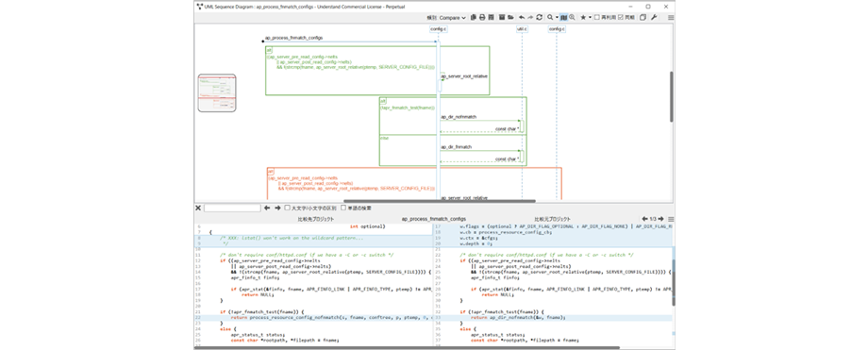This screenshot has height=350, width=868.
Task: Select the util.c lifeline header
Action: coord(522,28)
